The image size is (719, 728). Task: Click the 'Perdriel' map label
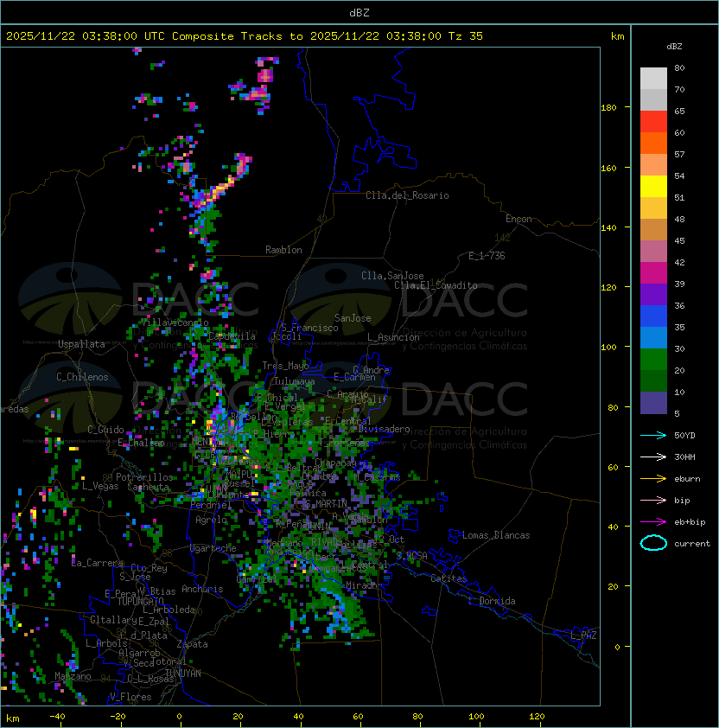pos(211,505)
